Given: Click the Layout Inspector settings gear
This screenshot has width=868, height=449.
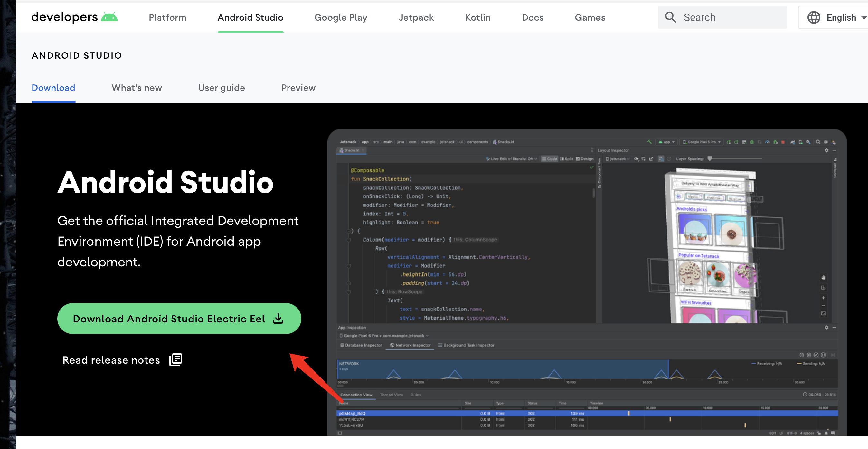Looking at the screenshot, I should coord(826,150).
